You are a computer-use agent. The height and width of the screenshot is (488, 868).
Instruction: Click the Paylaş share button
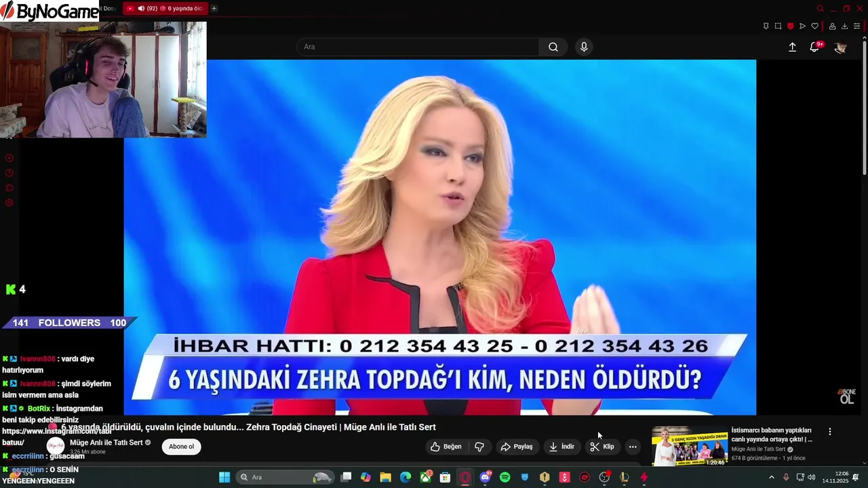coord(516,447)
